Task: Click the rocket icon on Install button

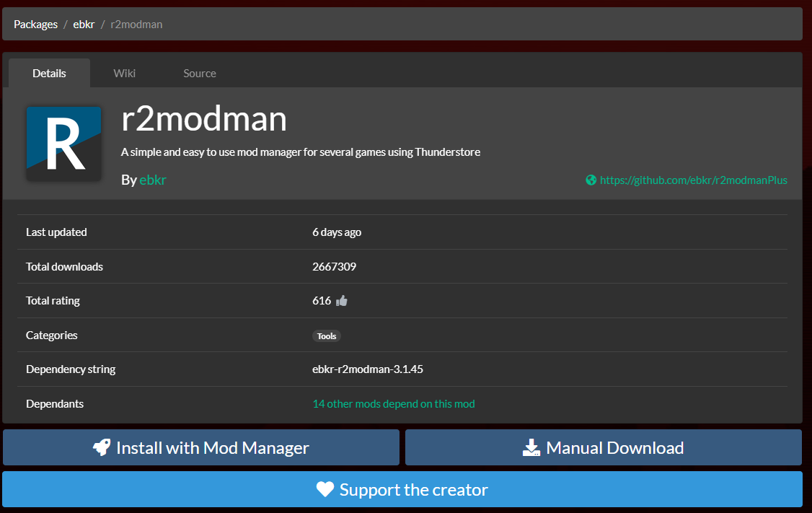Action: [x=102, y=447]
